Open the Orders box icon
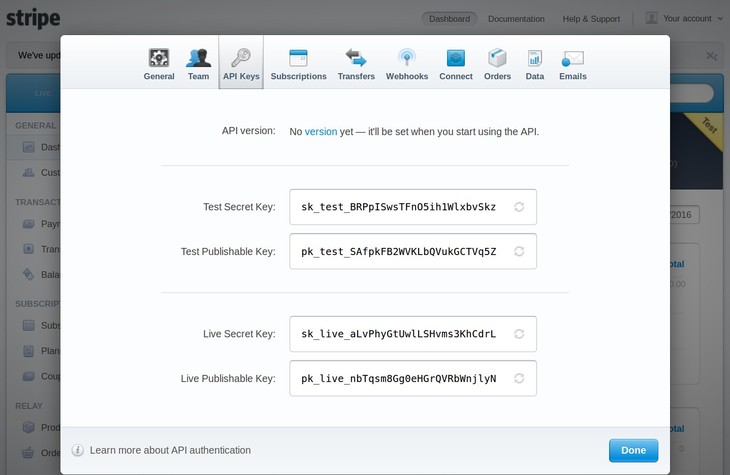The height and width of the screenshot is (475, 730). [x=497, y=58]
